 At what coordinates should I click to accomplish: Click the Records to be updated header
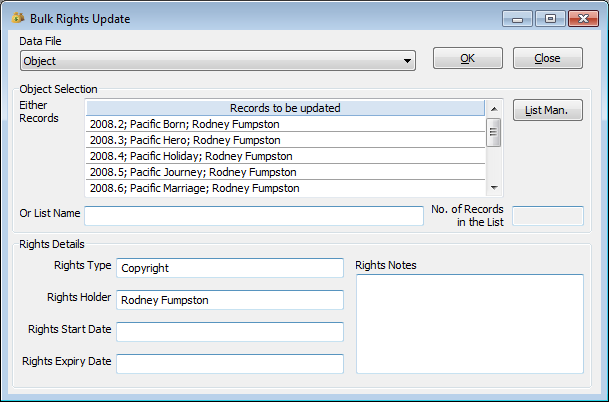tap(285, 108)
